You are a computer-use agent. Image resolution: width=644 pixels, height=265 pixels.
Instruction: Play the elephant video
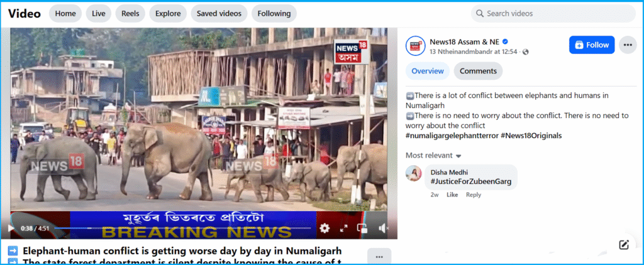pyautogui.click(x=10, y=229)
